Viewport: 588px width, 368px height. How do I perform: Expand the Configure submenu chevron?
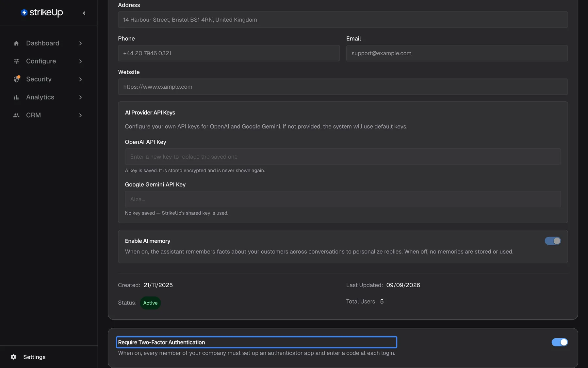[x=80, y=61]
